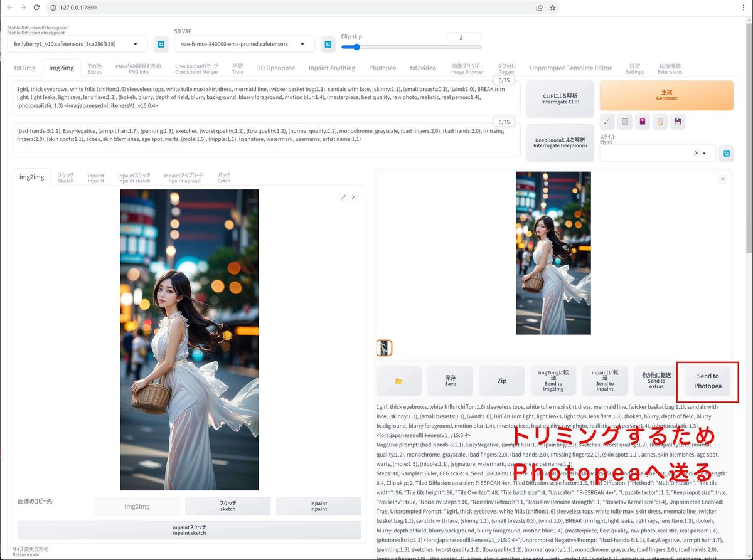Click the Generate button
The image size is (753, 560).
click(x=666, y=95)
